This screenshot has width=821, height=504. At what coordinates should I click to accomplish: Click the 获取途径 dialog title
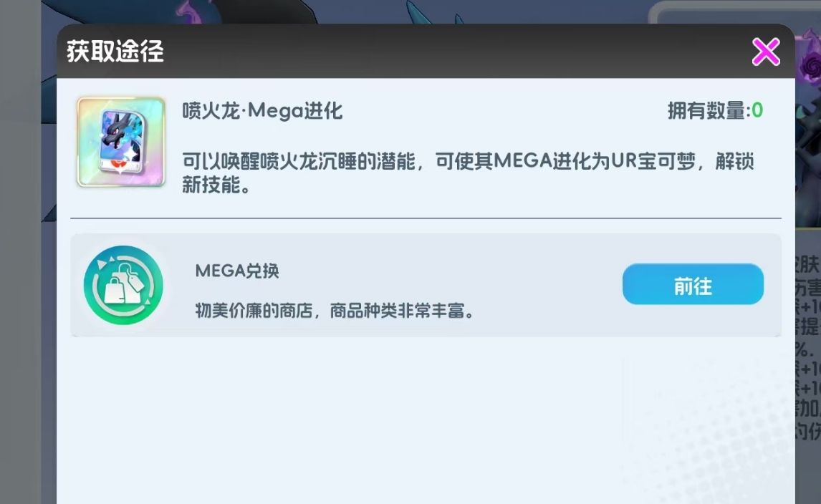tap(115, 52)
